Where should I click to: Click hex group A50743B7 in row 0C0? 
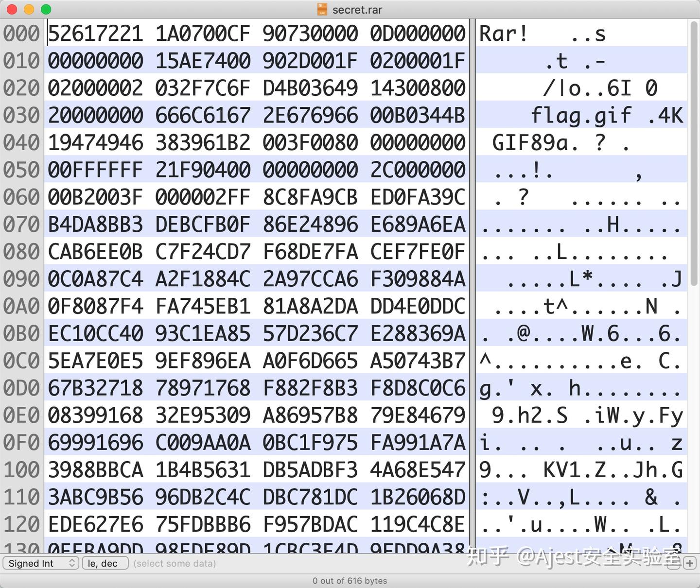[x=418, y=361]
